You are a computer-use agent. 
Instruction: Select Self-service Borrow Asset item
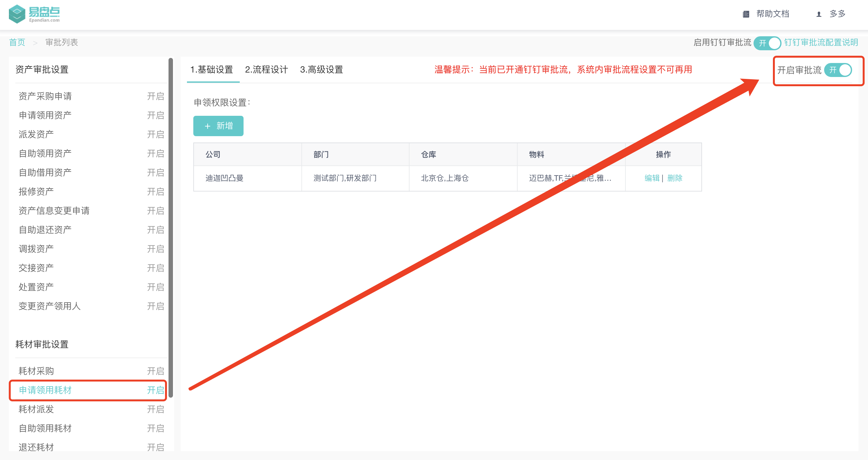45,172
